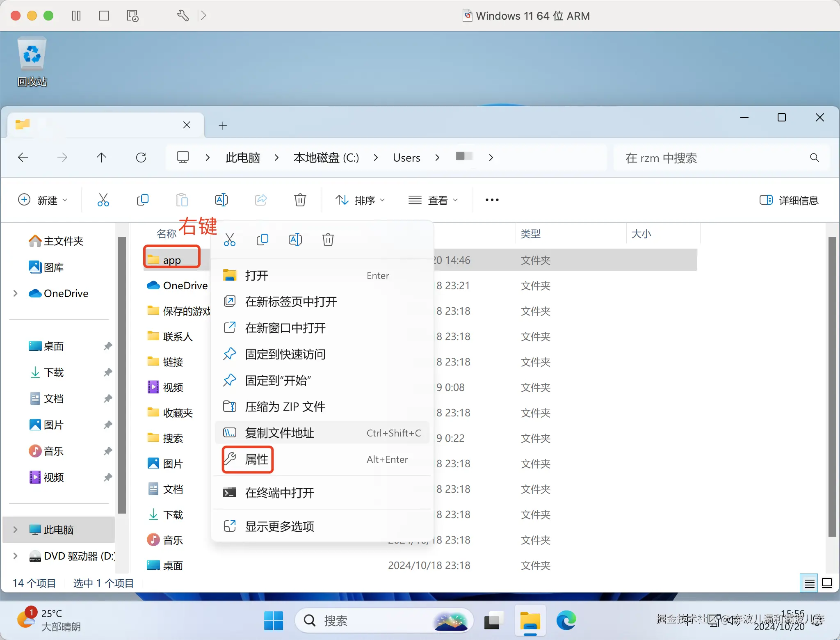Navigate to Users in breadcrumb path
This screenshot has height=640, width=840.
coord(406,158)
